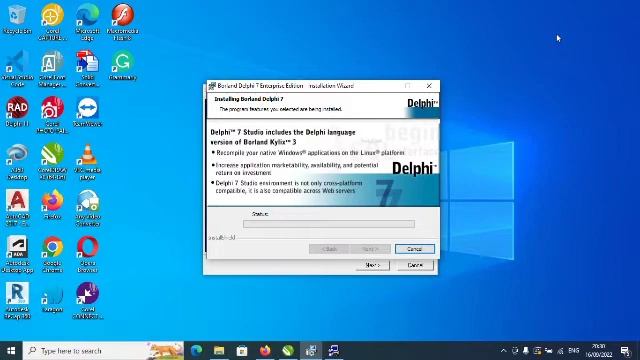Open the Visual Studio Code desktop shortcut

[17, 68]
